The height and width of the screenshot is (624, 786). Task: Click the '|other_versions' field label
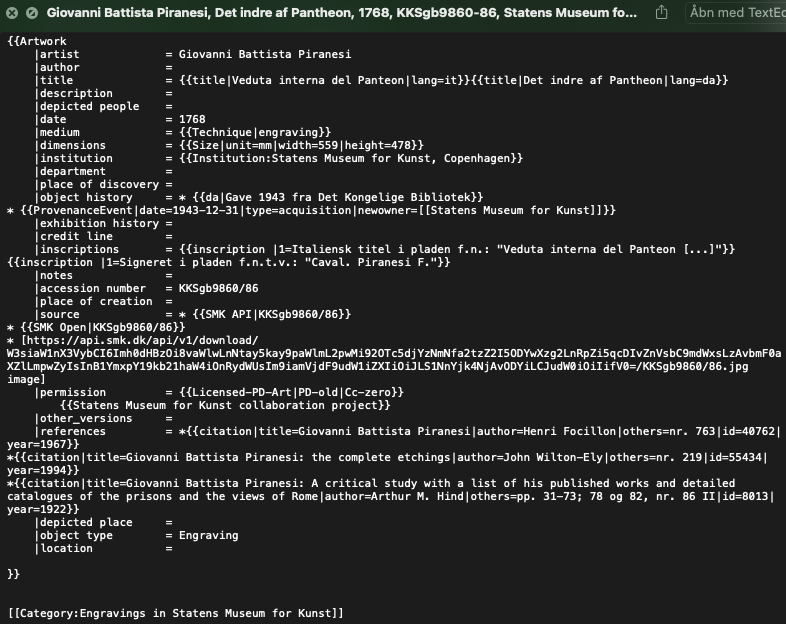(x=83, y=419)
